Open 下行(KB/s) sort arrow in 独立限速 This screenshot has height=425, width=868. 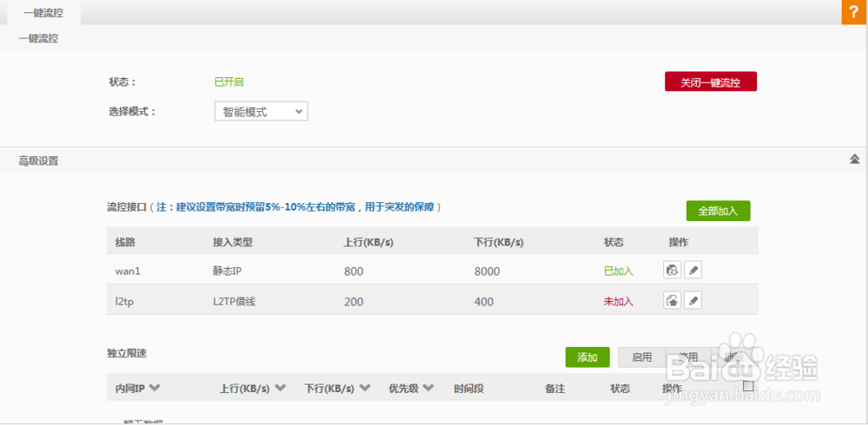click(x=365, y=388)
